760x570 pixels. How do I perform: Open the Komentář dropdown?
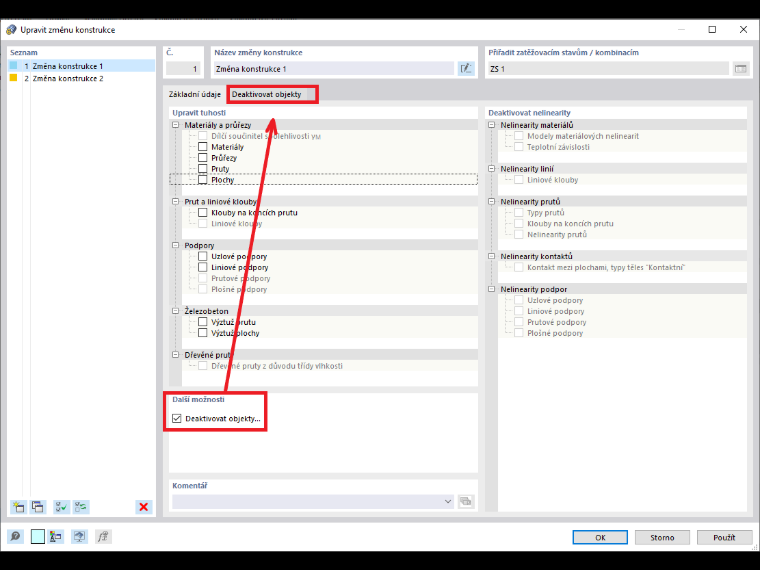click(x=448, y=501)
